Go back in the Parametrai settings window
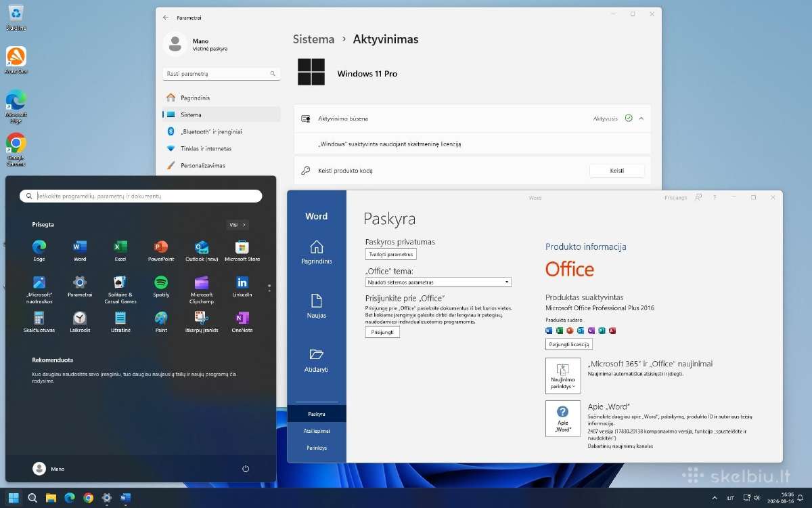Screen dimensions: 812x508 166,17
